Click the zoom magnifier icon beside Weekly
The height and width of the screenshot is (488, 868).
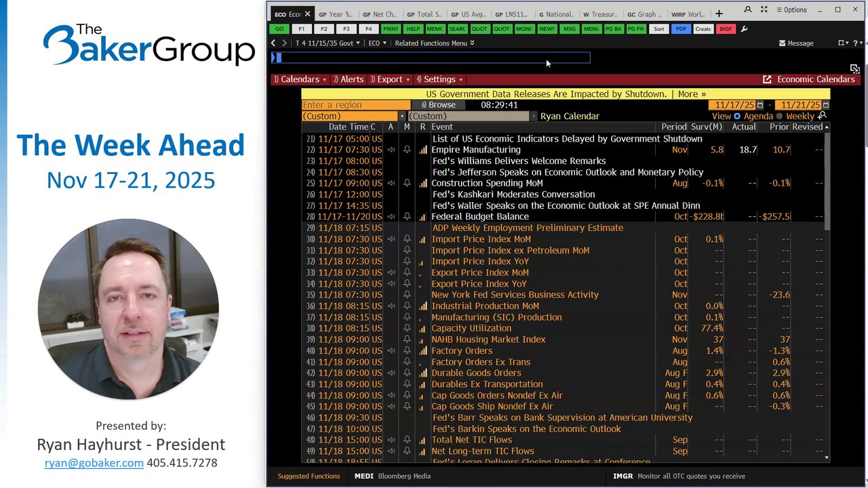[x=823, y=116]
